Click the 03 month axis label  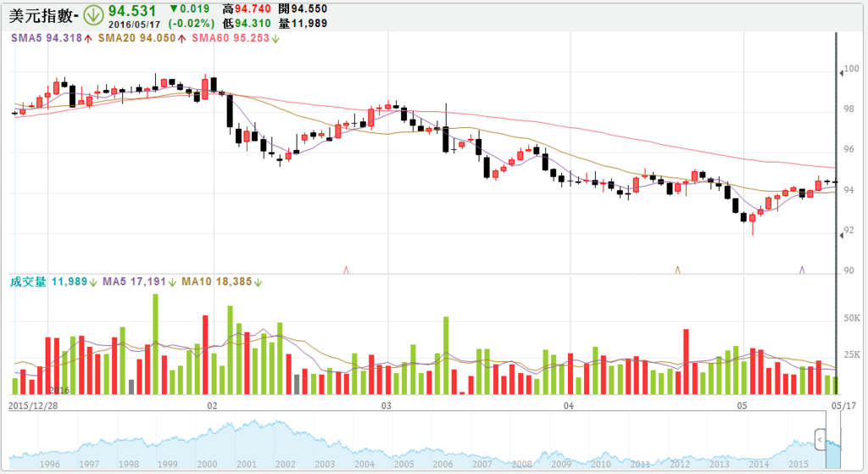point(386,405)
